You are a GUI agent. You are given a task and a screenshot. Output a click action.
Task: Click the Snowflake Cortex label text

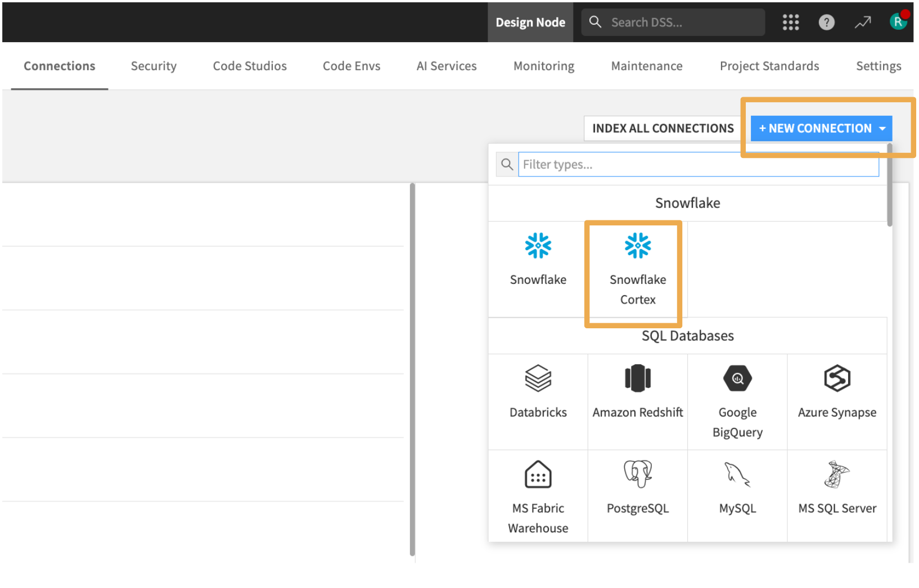tap(638, 290)
